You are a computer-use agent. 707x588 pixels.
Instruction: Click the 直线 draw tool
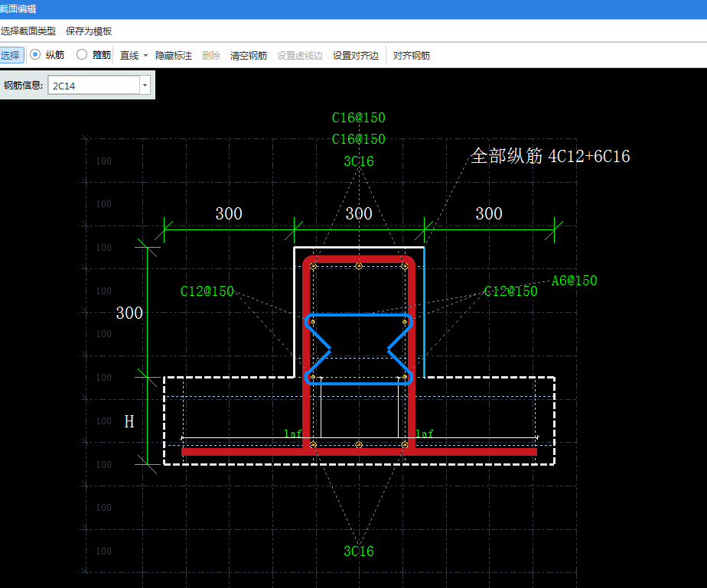click(129, 55)
